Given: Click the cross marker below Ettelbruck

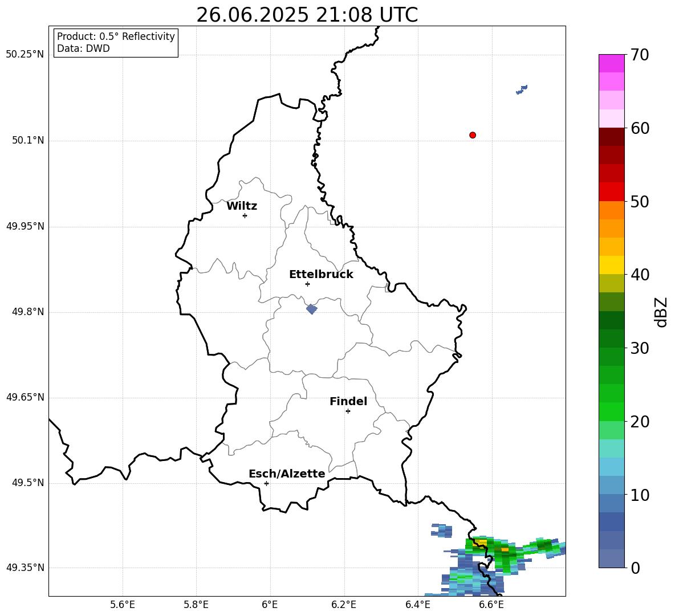Looking at the screenshot, I should (307, 284).
